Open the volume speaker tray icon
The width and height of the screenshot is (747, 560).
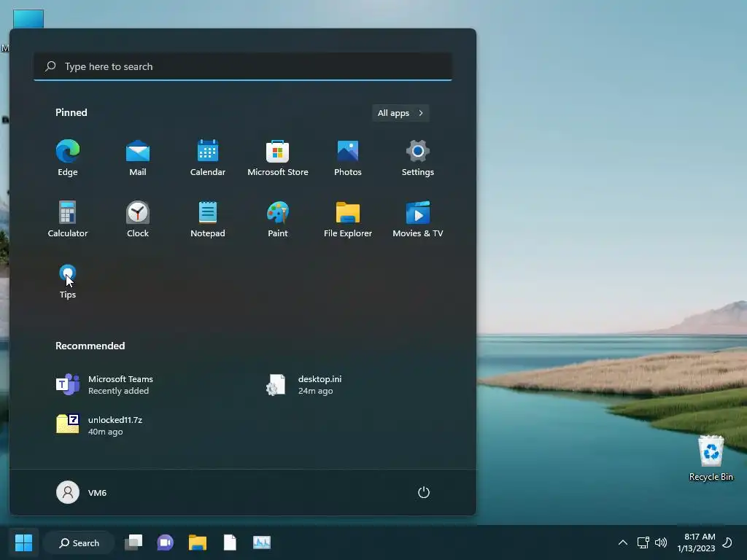661,542
